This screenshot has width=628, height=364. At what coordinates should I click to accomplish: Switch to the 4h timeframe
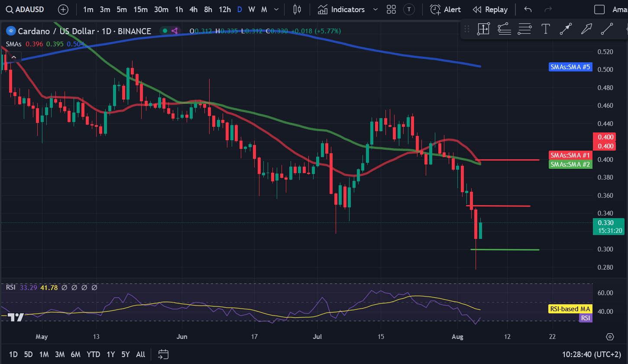point(194,10)
